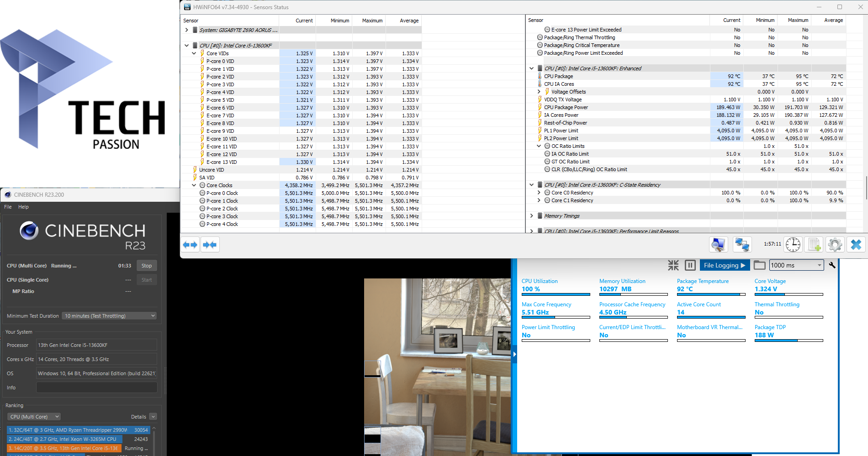
Task: Open the HWiNFO summary monitor-magnifier icon
Action: [x=718, y=245]
